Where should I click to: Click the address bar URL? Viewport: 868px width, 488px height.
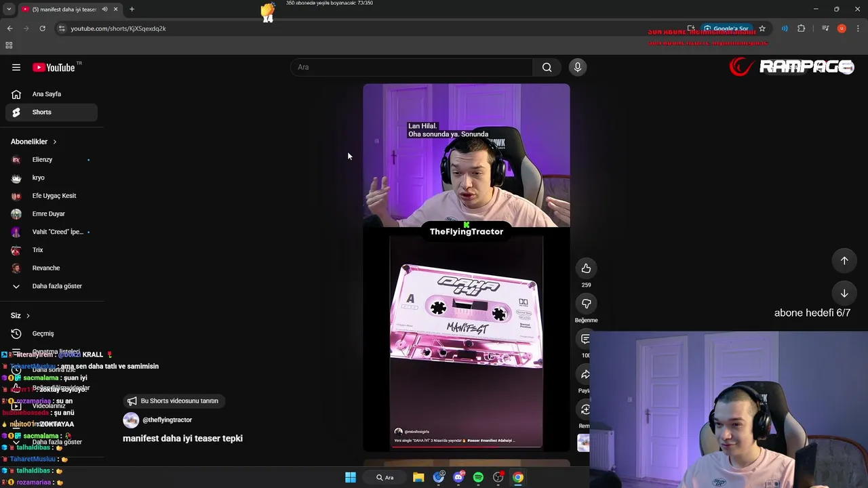click(118, 28)
